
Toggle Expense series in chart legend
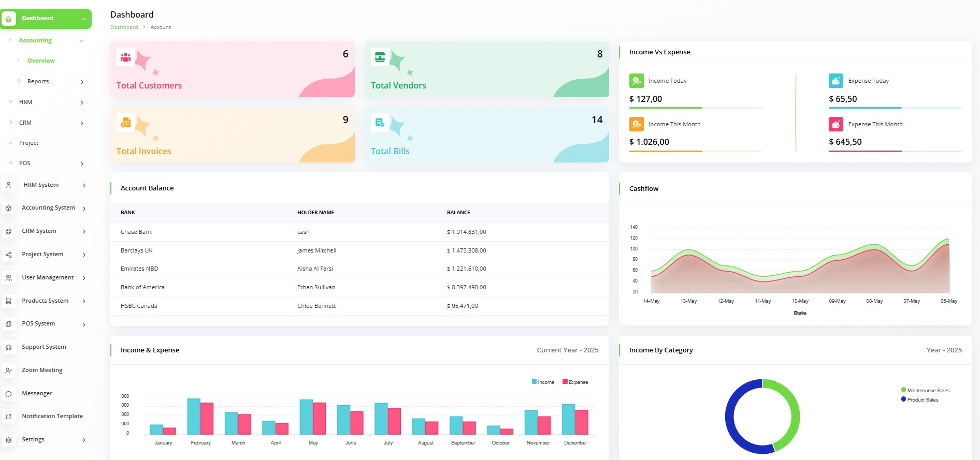pos(575,382)
